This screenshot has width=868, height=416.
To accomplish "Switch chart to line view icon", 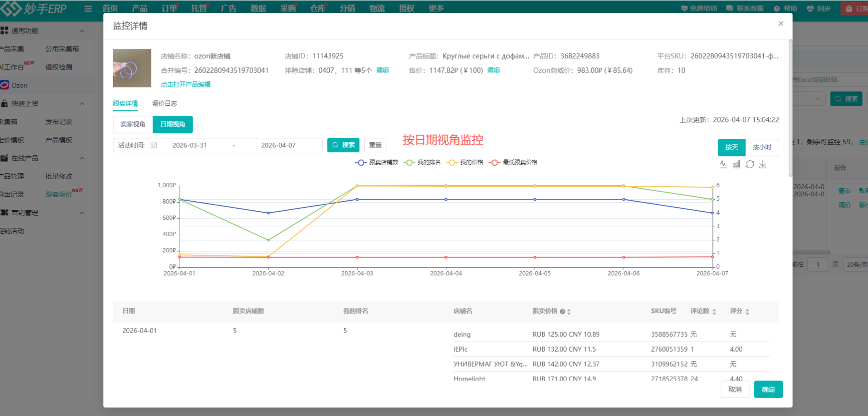I will point(723,164).
